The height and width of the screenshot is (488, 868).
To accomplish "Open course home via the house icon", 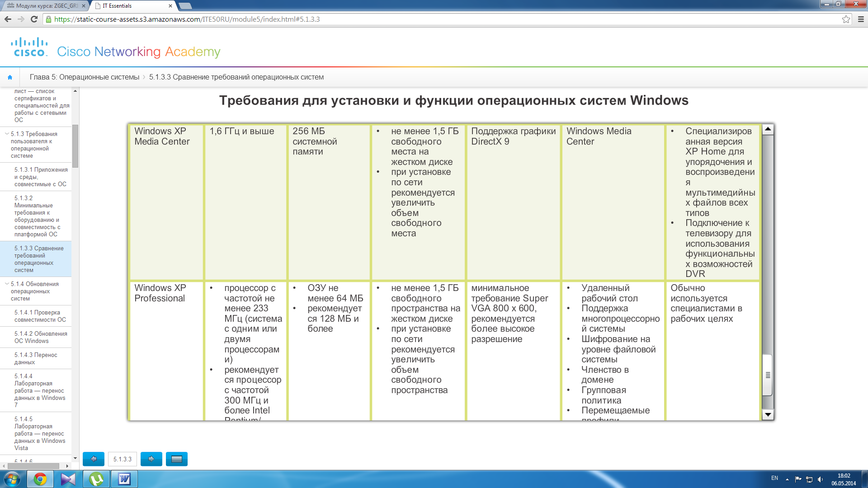I will (x=10, y=77).
